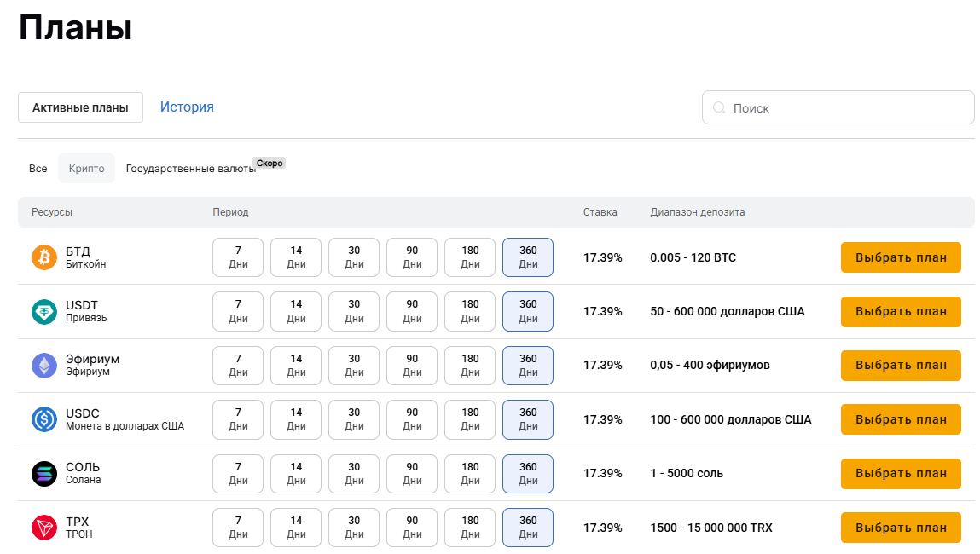Viewport: 980px width, 554px height.
Task: Click the Solana logo icon
Action: (x=44, y=473)
